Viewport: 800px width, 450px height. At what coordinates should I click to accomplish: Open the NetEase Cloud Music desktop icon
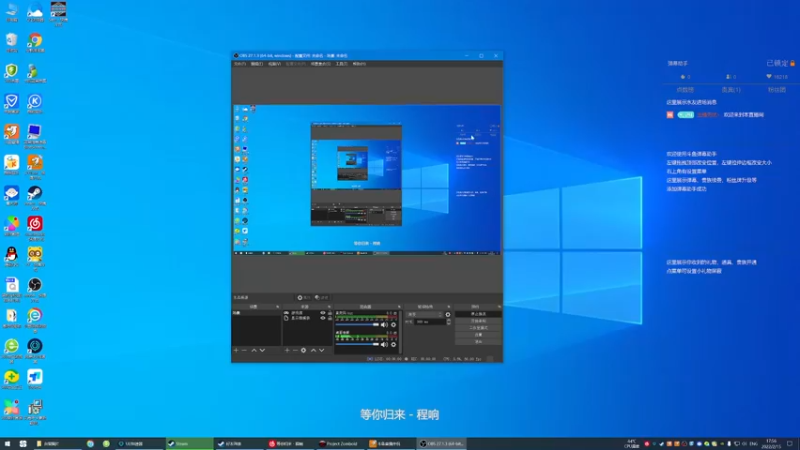click(35, 224)
